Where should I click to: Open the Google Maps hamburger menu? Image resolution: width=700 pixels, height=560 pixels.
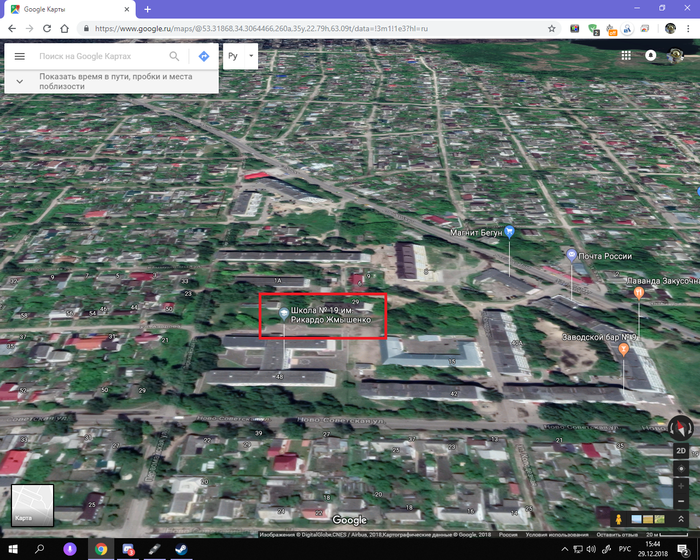click(x=19, y=57)
